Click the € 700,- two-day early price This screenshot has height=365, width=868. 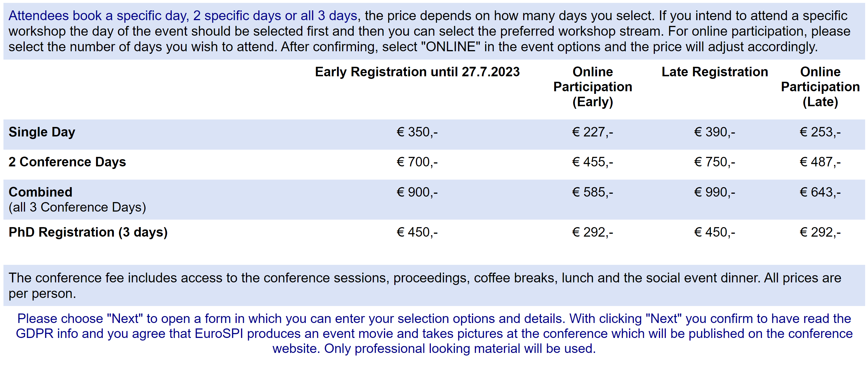click(x=417, y=162)
